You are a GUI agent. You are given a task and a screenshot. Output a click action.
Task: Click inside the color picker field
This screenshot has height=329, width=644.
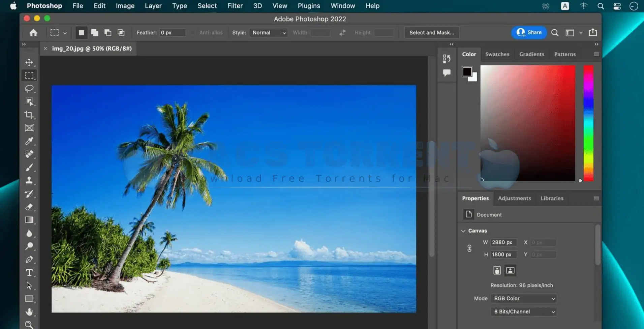tap(528, 123)
